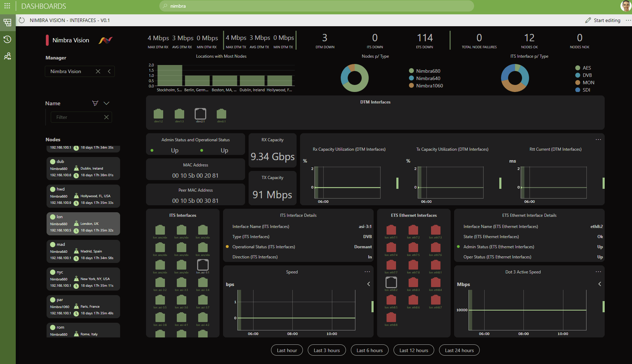Open the dashboards folder tree sidebar icon
Image resolution: width=632 pixels, height=364 pixels.
click(x=7, y=23)
